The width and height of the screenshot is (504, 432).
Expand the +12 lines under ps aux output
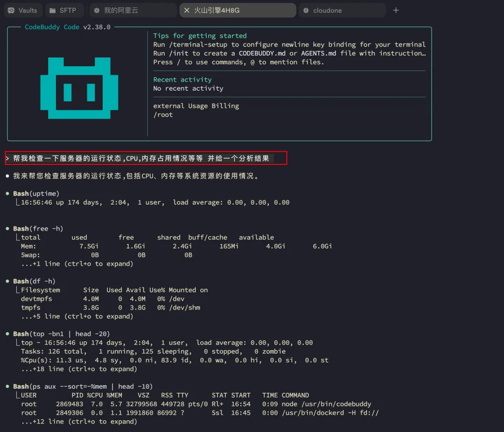tap(79, 421)
